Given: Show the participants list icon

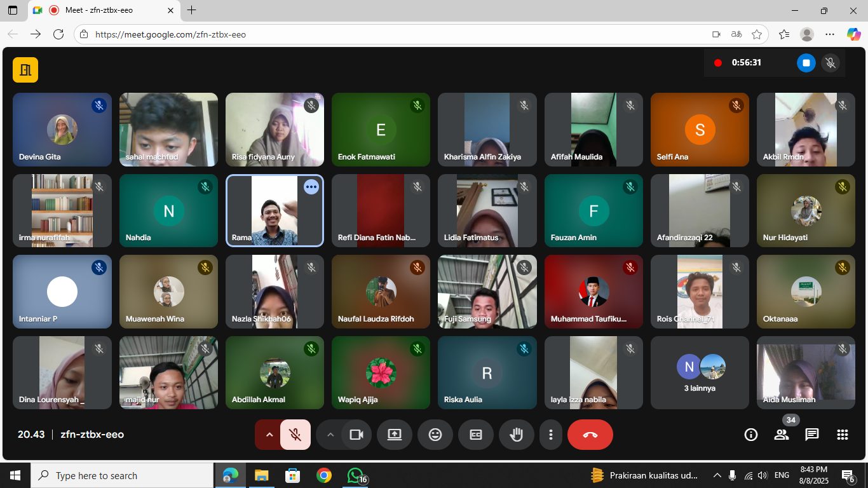Looking at the screenshot, I should coord(782,435).
